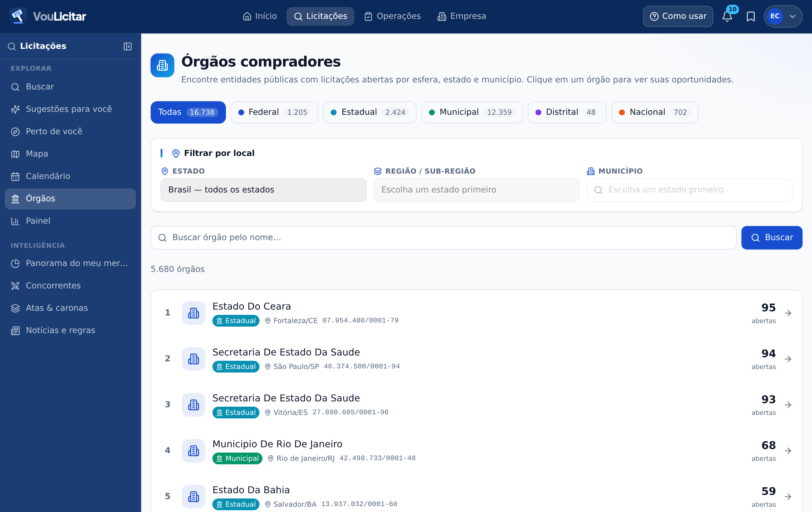Open Panorama do meu mercado item

point(70,263)
